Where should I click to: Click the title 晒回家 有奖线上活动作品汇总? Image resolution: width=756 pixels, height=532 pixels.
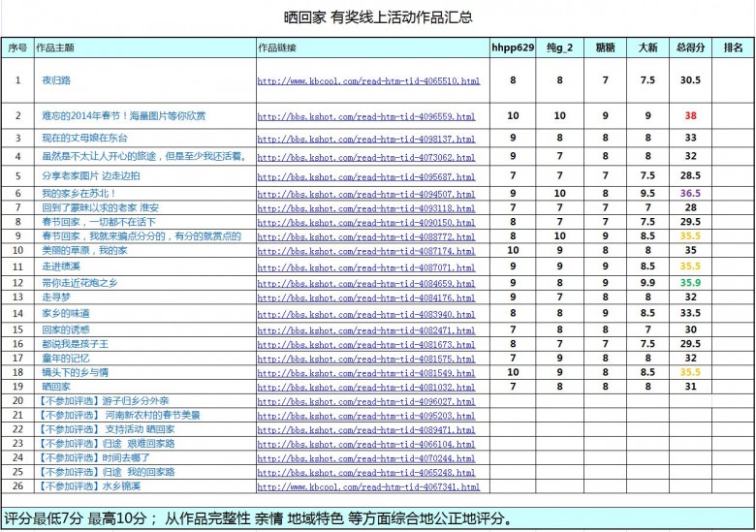[x=378, y=17]
